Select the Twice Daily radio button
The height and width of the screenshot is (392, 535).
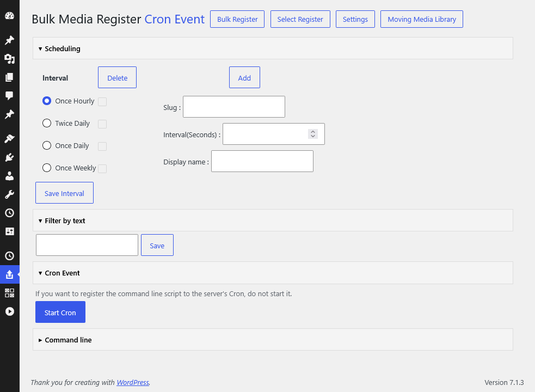(x=47, y=123)
